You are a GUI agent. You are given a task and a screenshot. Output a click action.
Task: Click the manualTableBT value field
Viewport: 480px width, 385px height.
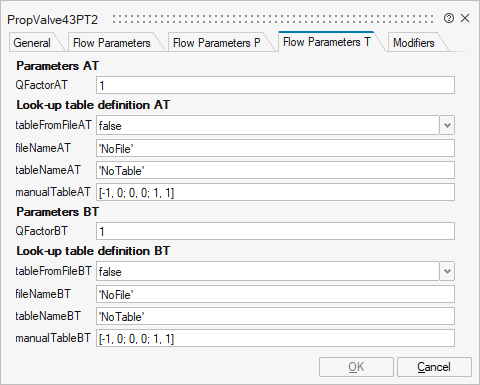click(x=275, y=338)
